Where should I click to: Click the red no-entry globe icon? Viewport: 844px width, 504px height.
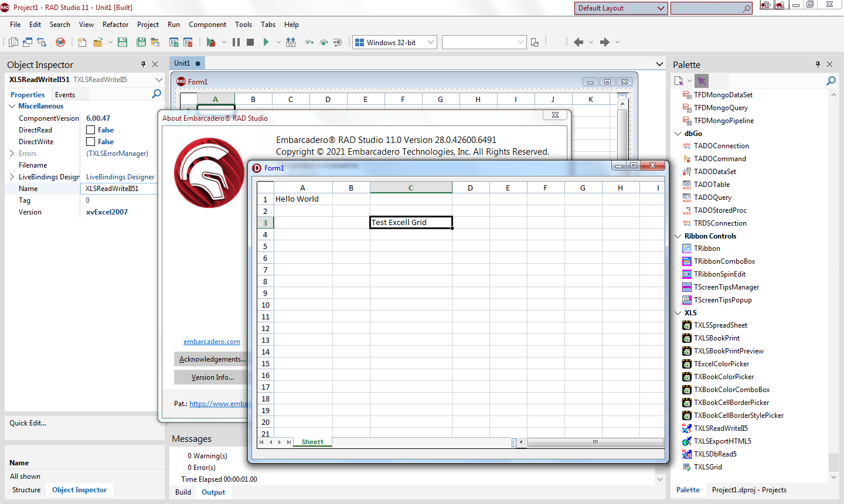click(x=60, y=42)
